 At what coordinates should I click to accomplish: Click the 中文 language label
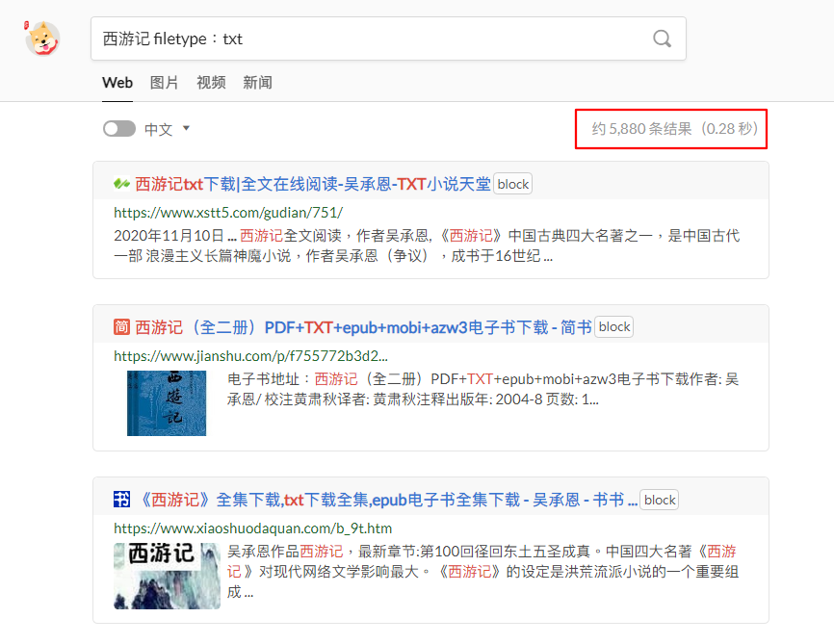(x=159, y=129)
